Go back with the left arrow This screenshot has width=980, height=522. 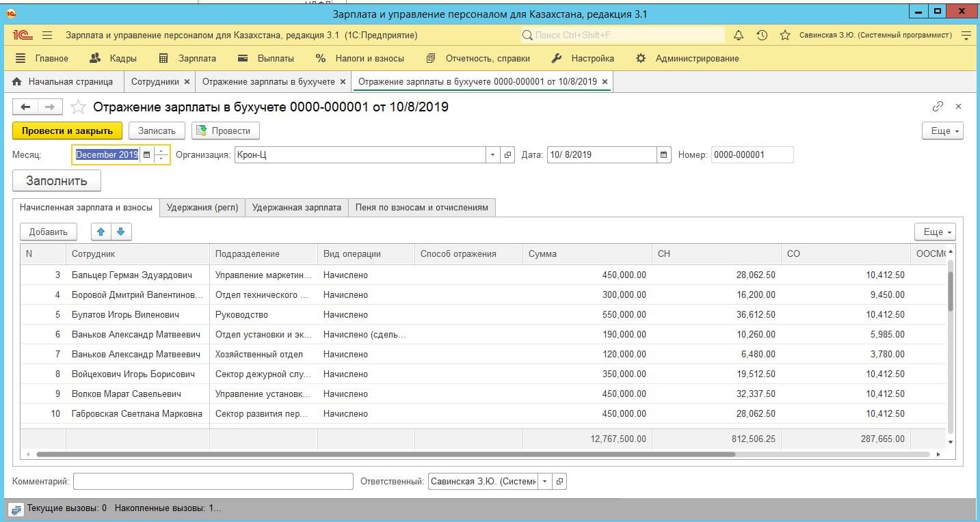click(25, 107)
